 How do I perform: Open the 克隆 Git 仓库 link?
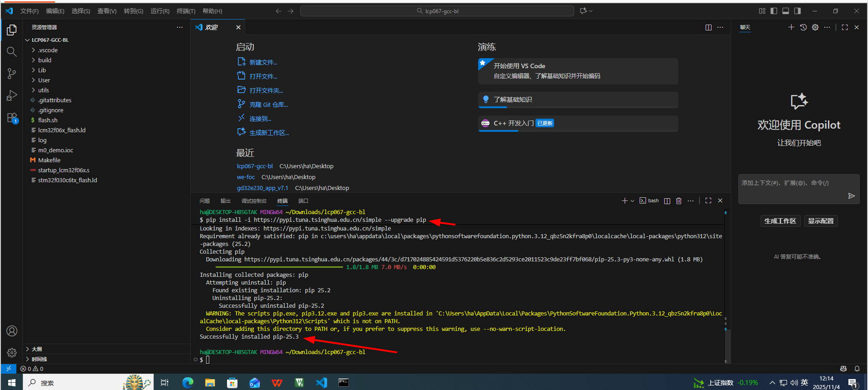(268, 105)
